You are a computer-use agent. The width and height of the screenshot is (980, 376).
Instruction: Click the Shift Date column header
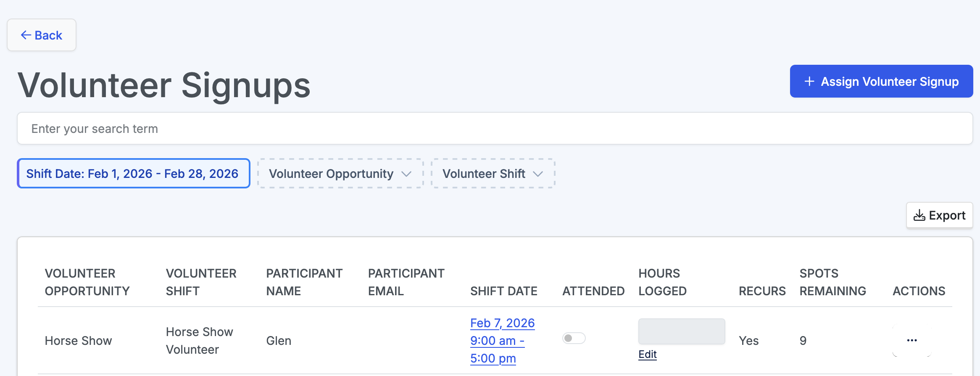point(503,291)
